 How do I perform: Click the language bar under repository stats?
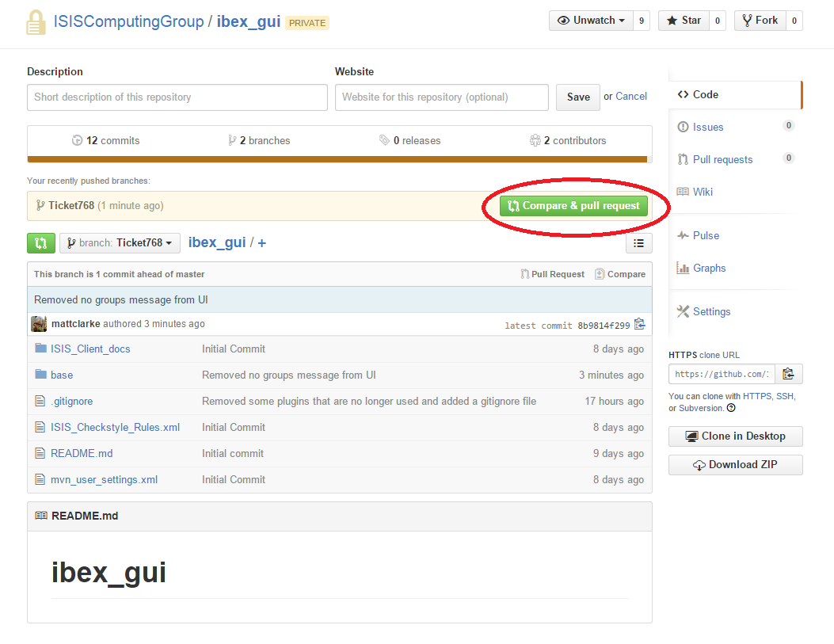(337, 159)
